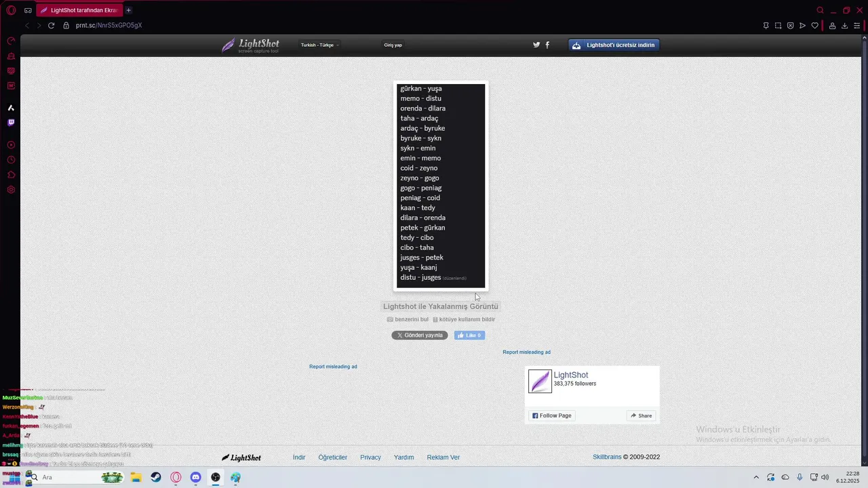Click the Skillbrains footer link

[607, 457]
